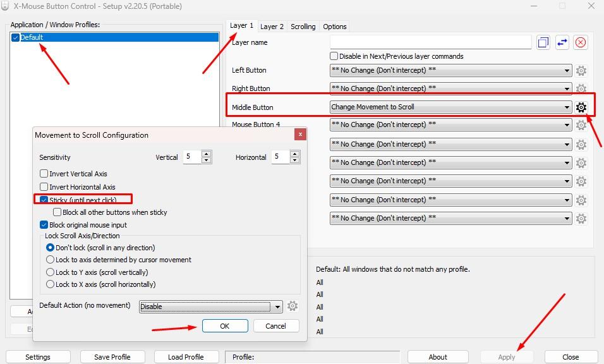Open the gear settings beside Mouse Button 4
604x364 pixels.
coord(581,124)
